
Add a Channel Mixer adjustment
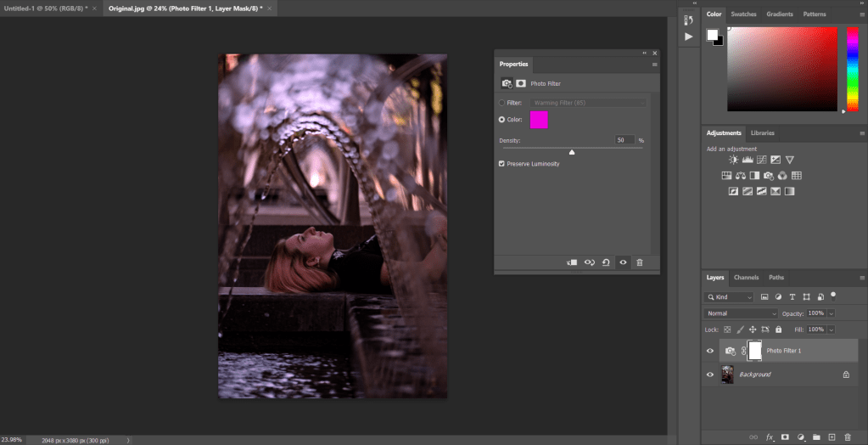pyautogui.click(x=782, y=176)
